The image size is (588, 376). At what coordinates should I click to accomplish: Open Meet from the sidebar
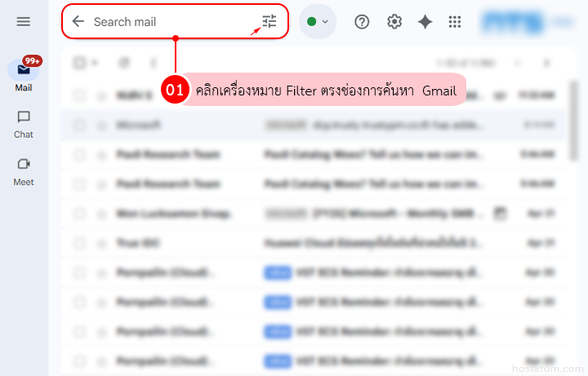pos(23,172)
